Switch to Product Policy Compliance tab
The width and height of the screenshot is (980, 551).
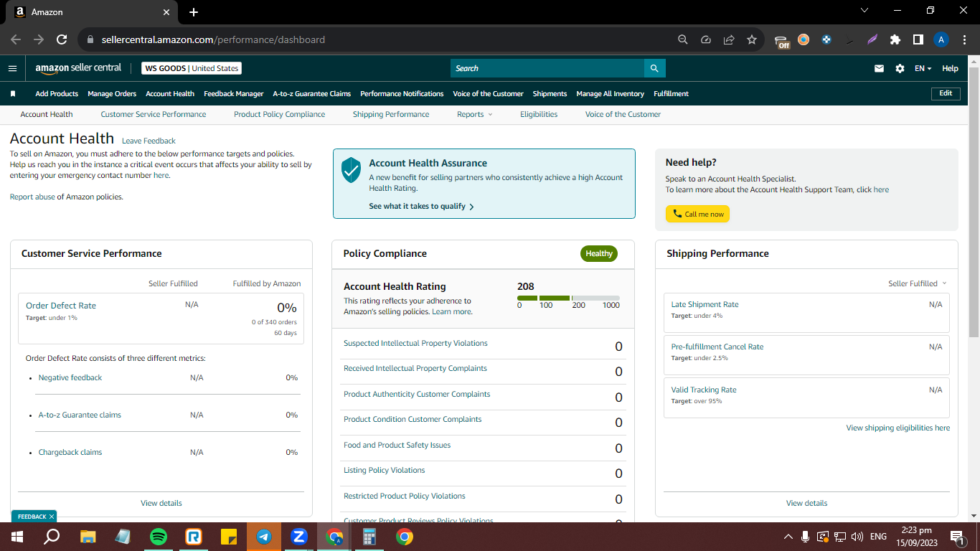coord(280,114)
